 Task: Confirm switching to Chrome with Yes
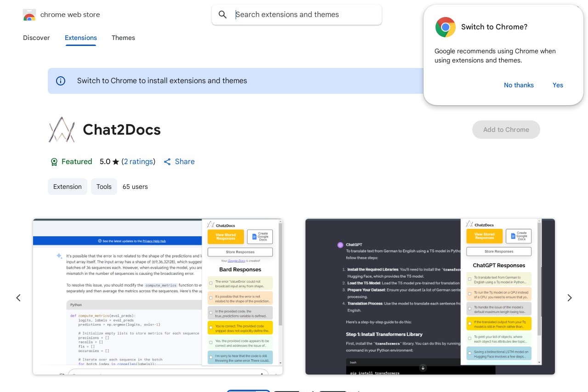coord(558,85)
